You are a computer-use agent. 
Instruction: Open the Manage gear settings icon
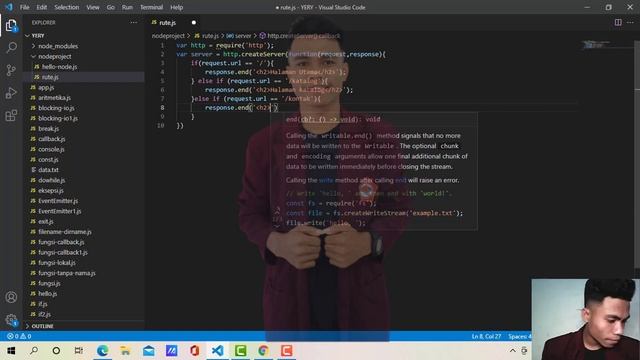(11, 320)
